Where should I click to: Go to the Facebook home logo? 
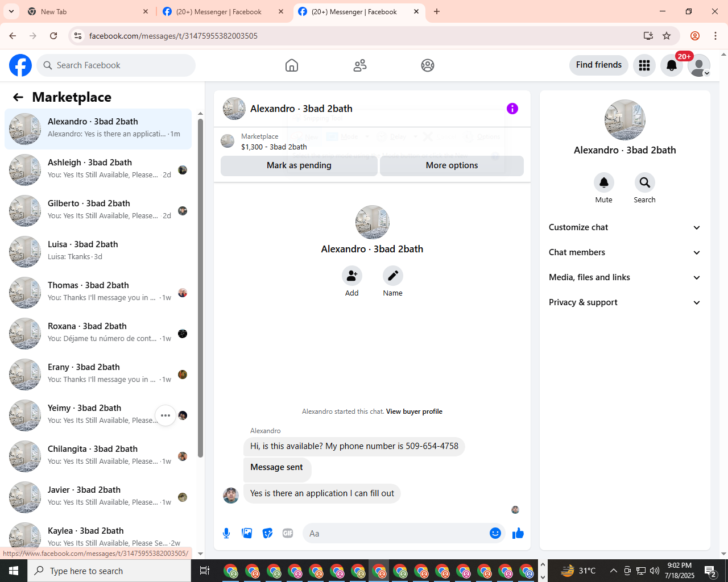click(20, 65)
